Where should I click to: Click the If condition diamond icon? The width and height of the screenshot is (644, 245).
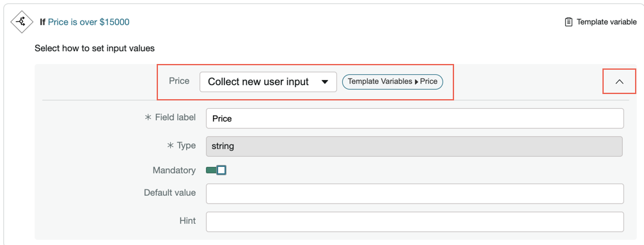[x=21, y=22]
